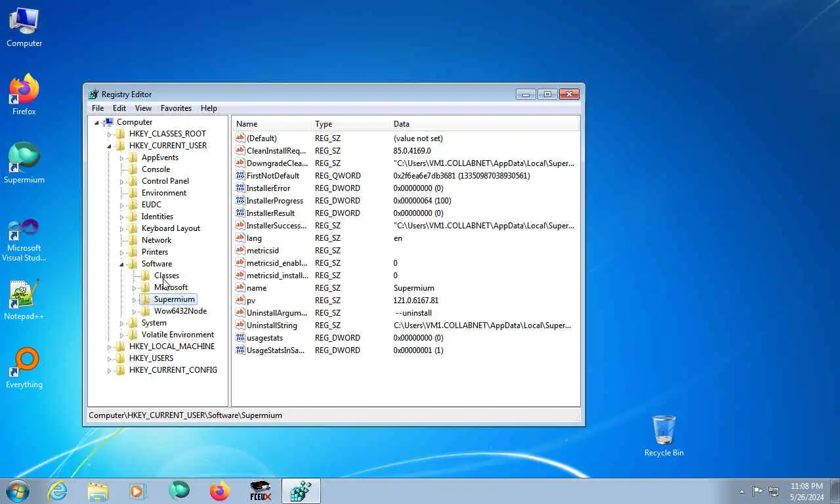Open Supermium browser from the taskbar
The image size is (840, 504).
(178, 491)
